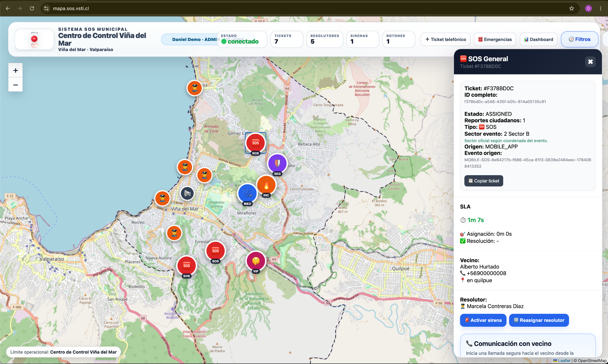Viewport: 608px width, 364px height.
Task: Click Reasignar resolutor button
Action: pyautogui.click(x=539, y=320)
